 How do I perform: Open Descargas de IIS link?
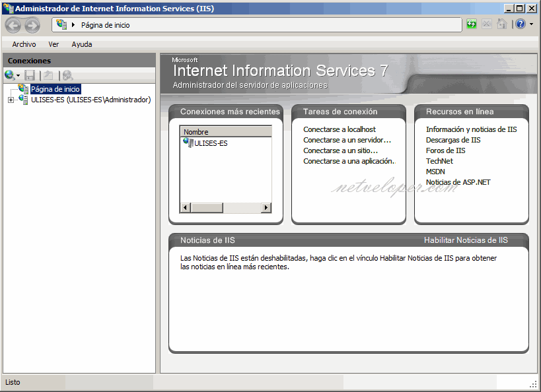[x=453, y=140]
